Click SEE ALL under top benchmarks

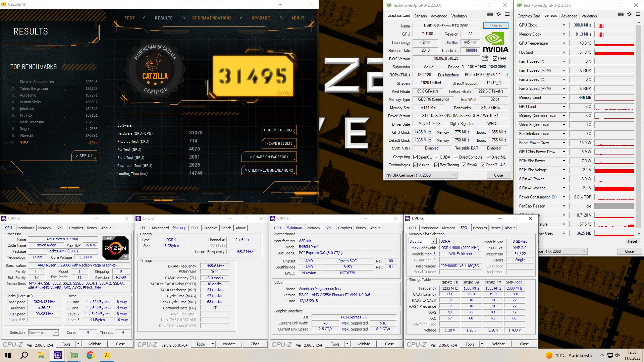point(84,156)
